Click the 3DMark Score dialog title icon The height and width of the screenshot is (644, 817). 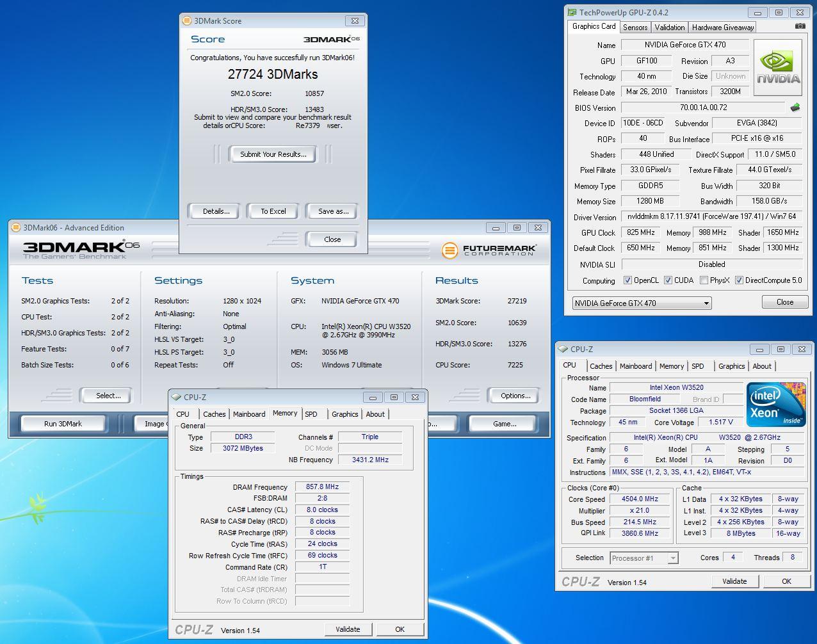[x=187, y=20]
